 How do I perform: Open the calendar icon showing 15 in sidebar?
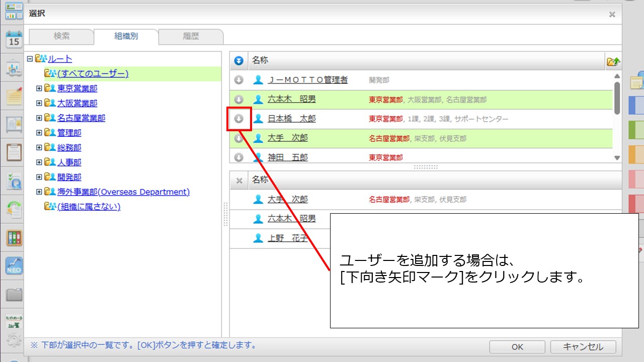coord(14,39)
